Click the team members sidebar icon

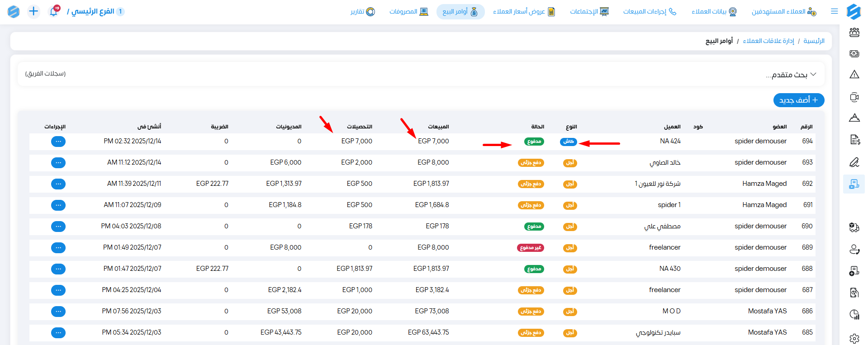(854, 33)
